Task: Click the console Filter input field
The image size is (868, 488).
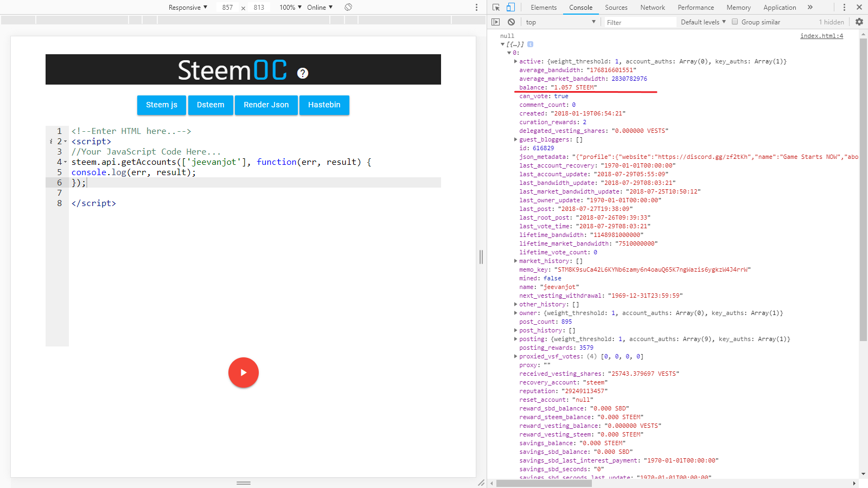Action: [x=640, y=22]
